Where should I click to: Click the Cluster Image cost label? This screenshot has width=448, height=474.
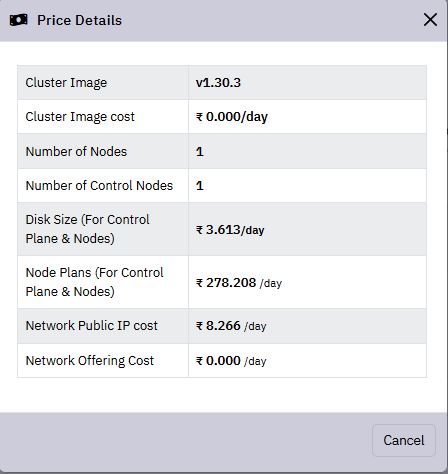[80, 117]
